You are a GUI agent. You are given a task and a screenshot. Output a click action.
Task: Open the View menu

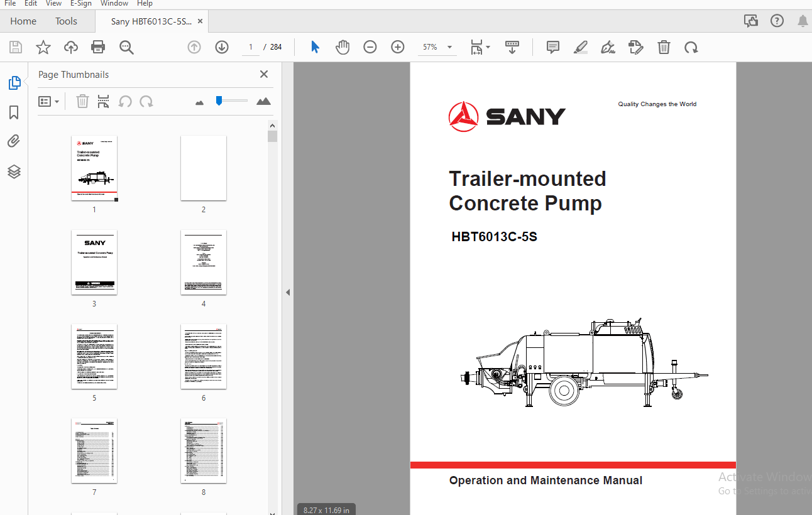tap(53, 4)
